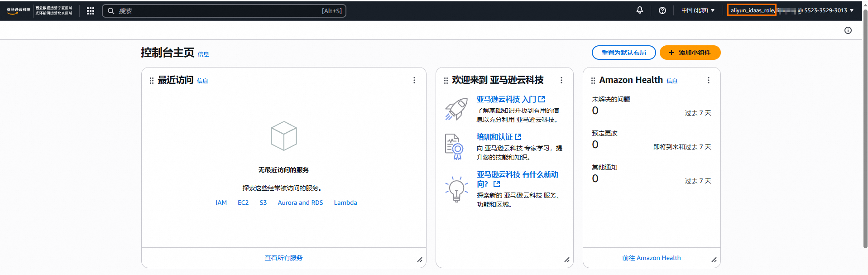Click the 最近访问 widget resize corner icon

pyautogui.click(x=420, y=260)
